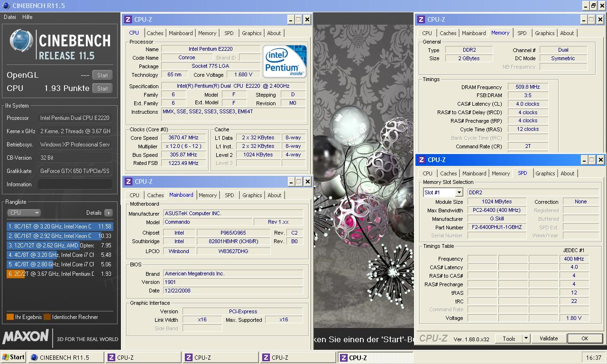Open the Tools dropdown arrow in CPU-Z
Image resolution: width=607 pixels, height=364 pixels.
(526, 338)
